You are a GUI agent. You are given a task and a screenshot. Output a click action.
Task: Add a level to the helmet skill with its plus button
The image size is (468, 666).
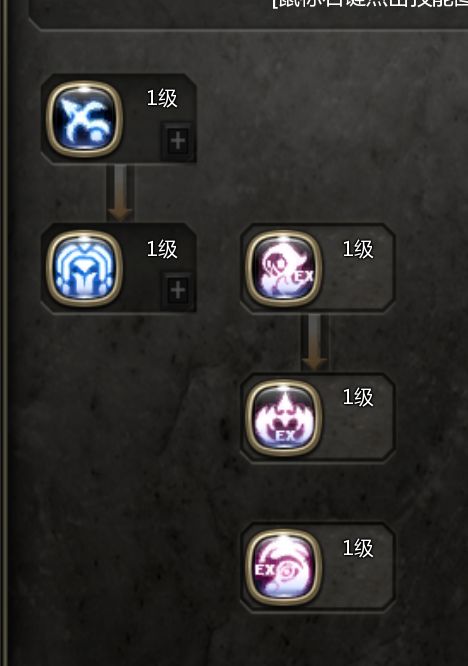[178, 290]
